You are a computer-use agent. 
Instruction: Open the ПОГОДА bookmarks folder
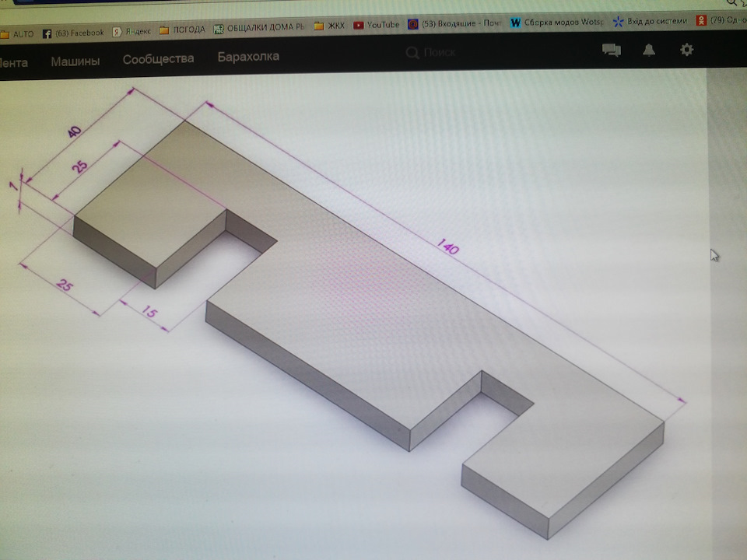point(182,30)
